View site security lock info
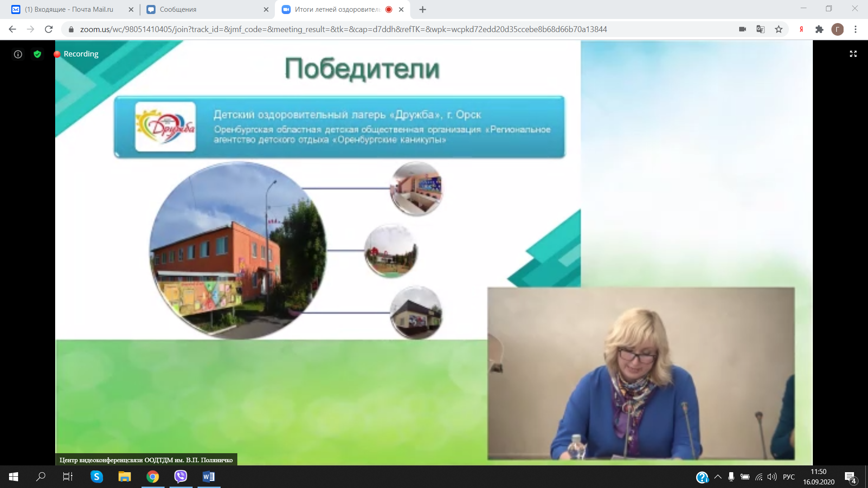Screen dimensions: 868x488 point(71,29)
